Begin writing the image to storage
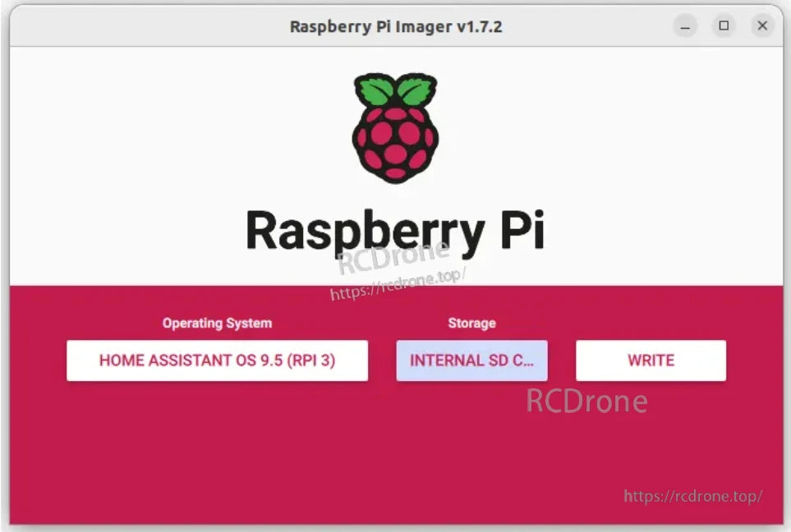The height and width of the screenshot is (532, 791). point(651,360)
